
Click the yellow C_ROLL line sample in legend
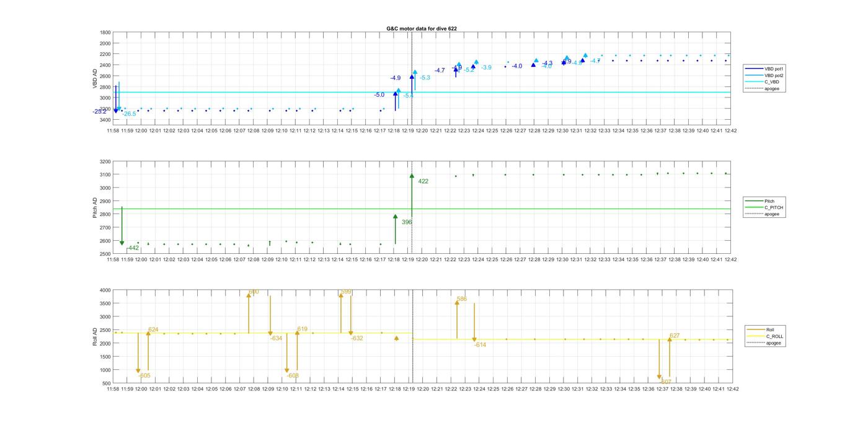click(x=756, y=336)
